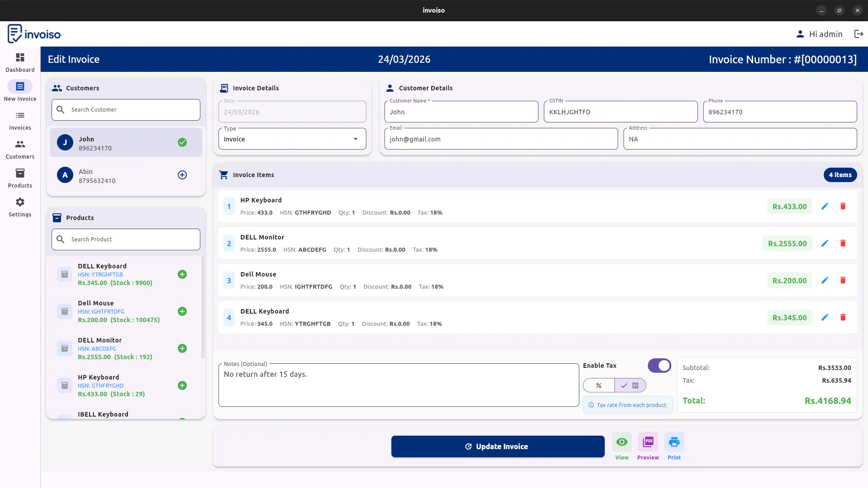Toggle the Enable Tax switch
This screenshot has width=868, height=488.
(659, 366)
